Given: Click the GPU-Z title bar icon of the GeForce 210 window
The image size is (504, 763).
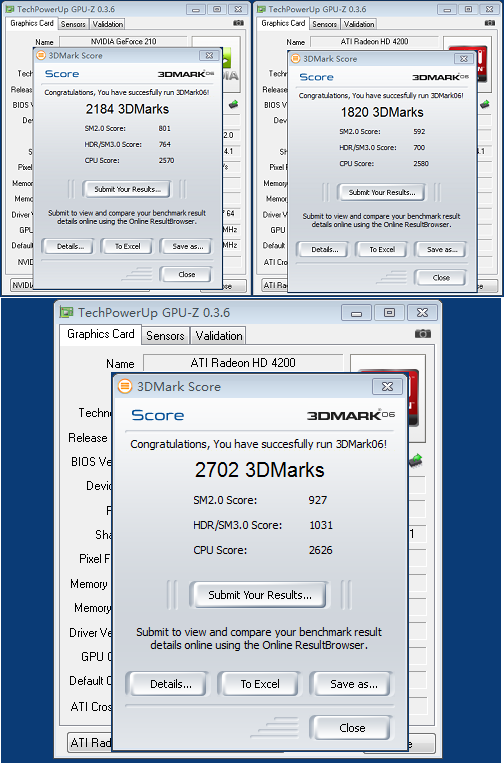Looking at the screenshot, I should 10,9.
